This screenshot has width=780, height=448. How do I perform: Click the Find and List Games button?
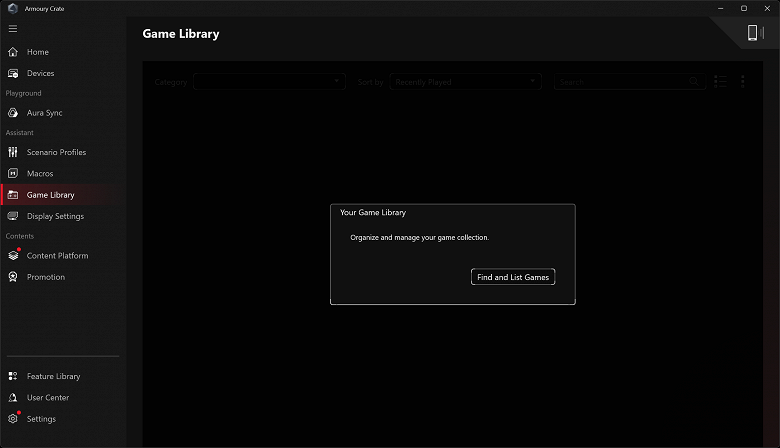click(513, 277)
